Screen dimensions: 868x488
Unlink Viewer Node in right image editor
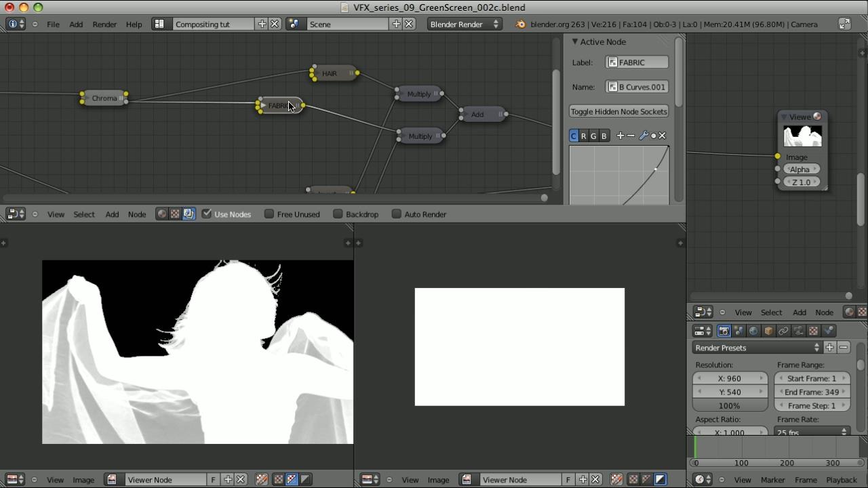[x=595, y=479]
